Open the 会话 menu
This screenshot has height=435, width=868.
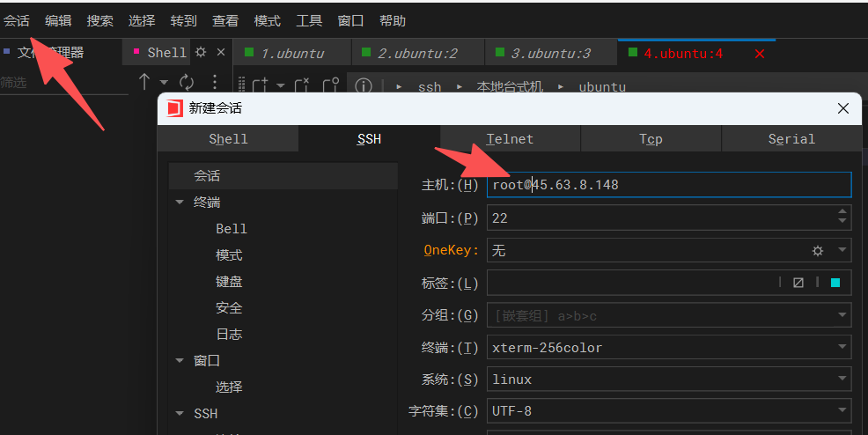pos(17,21)
